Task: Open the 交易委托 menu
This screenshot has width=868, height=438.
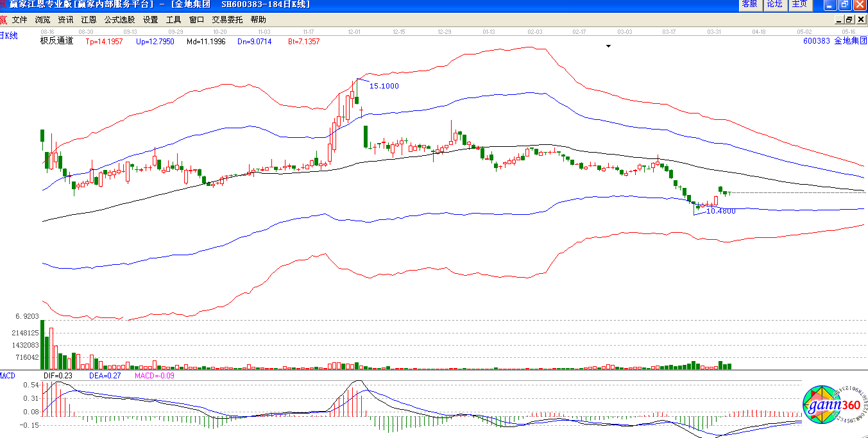Action: 227,20
